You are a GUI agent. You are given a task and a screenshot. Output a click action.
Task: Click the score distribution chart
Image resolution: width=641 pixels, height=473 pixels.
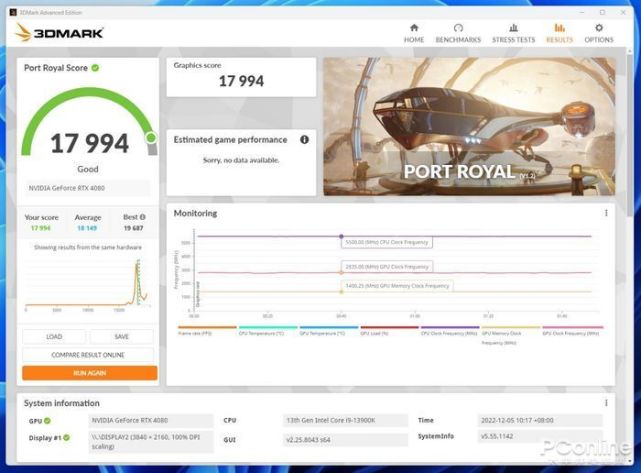coord(88,284)
